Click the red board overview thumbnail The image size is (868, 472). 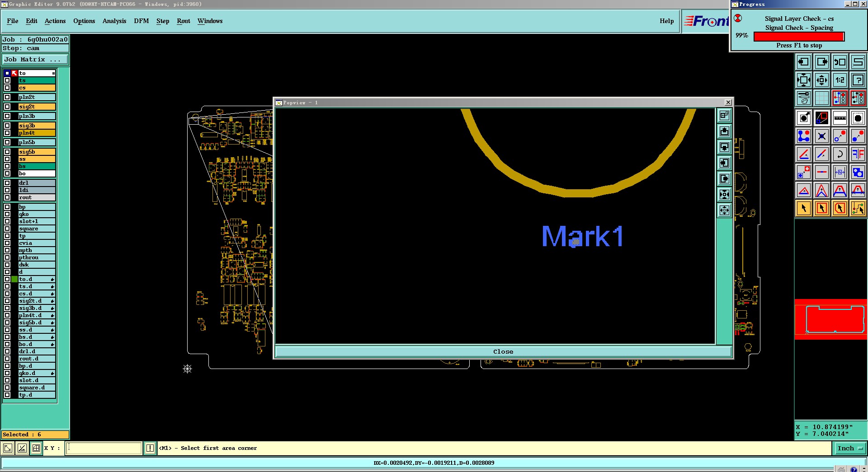(831, 319)
